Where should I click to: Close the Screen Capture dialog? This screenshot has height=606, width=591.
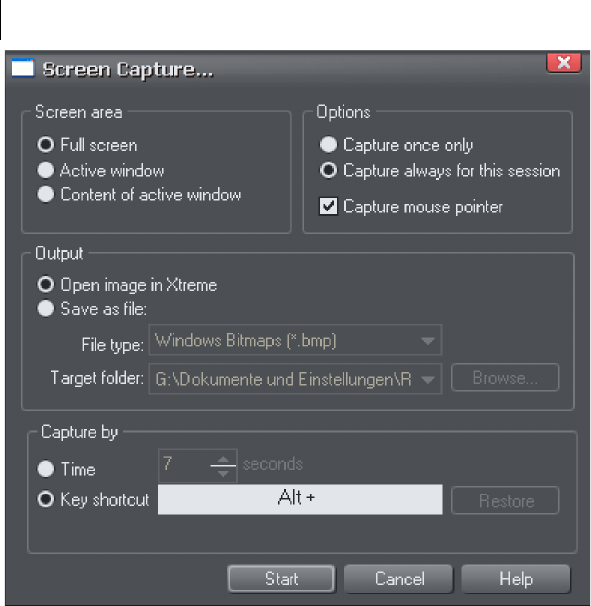tap(564, 63)
